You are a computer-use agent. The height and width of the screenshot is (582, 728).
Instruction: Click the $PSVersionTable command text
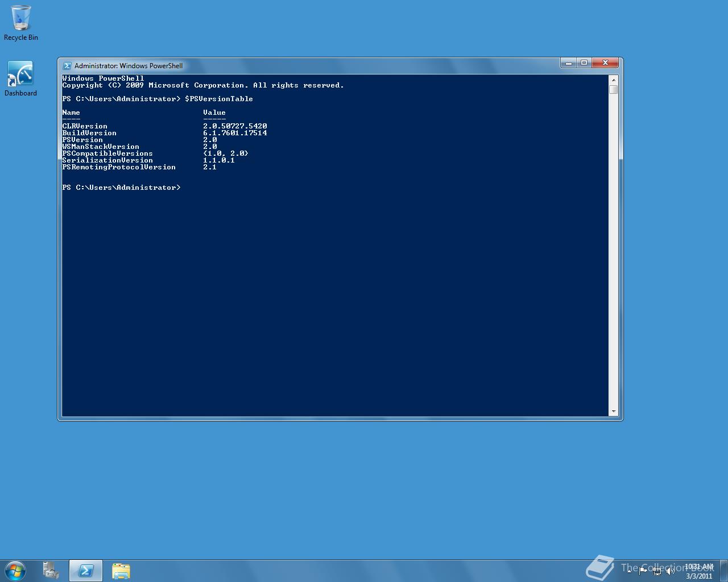pyautogui.click(x=219, y=99)
